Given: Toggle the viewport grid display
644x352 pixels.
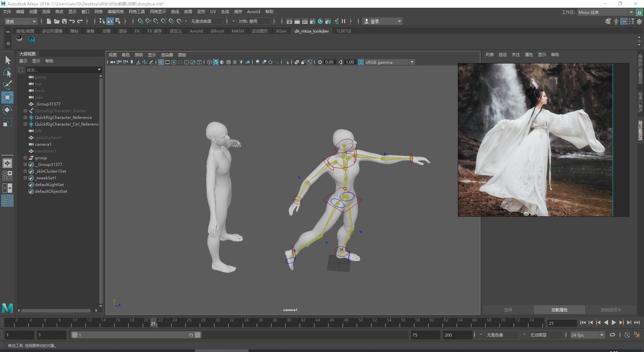Looking at the screenshot, I should tap(161, 62).
